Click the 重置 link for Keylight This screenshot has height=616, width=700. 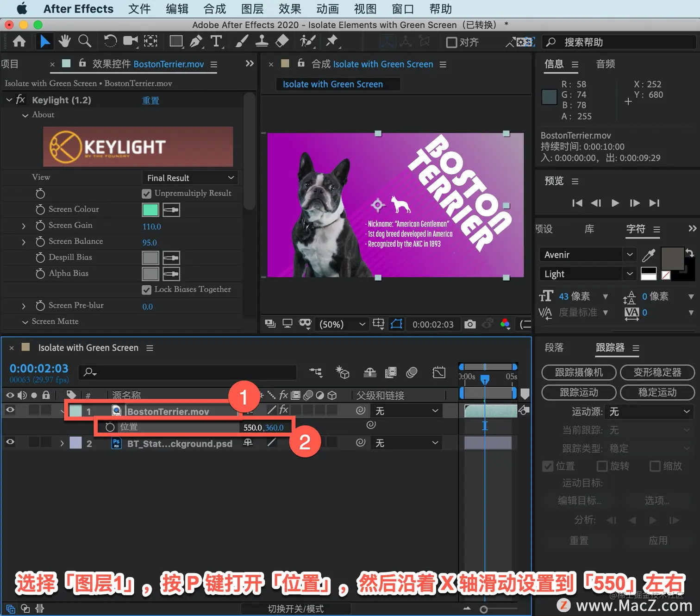[150, 101]
